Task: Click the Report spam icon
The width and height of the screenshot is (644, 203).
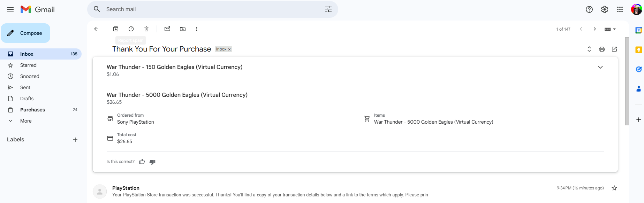Action: pos(131,29)
